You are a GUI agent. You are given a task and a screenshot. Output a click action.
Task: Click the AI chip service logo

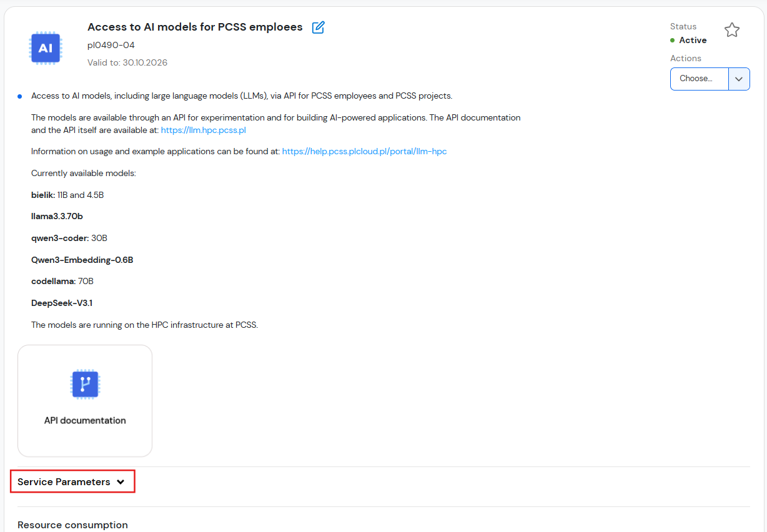point(45,48)
